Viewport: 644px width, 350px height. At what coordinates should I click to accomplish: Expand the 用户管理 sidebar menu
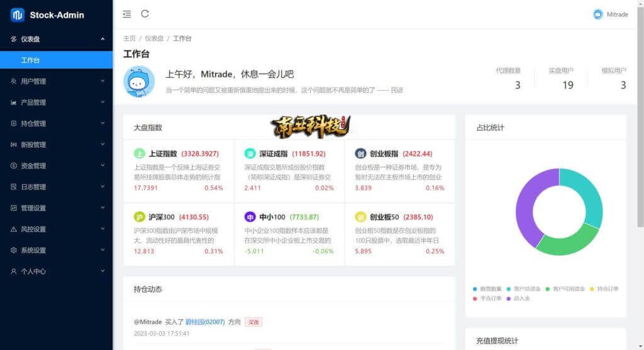pos(56,81)
